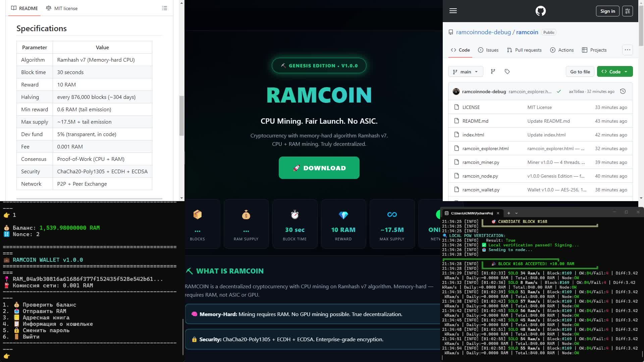Viewport: 644px width, 362px height.
Task: Click 'Ramhash v7 (Memory-hard CPU)' table cell
Action: 102,60
